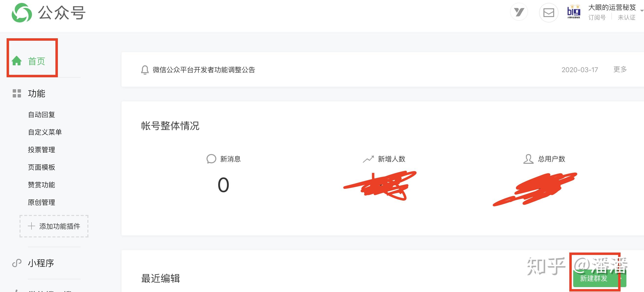Open the 微信公众平台开发者功能调整公告 announcement
Image resolution: width=644 pixels, height=292 pixels.
coord(204,70)
